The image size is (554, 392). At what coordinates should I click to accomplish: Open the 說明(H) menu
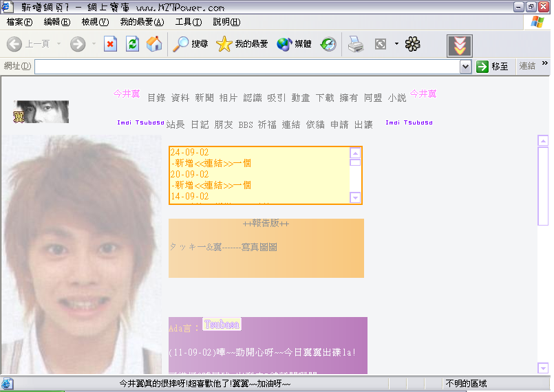click(x=226, y=22)
